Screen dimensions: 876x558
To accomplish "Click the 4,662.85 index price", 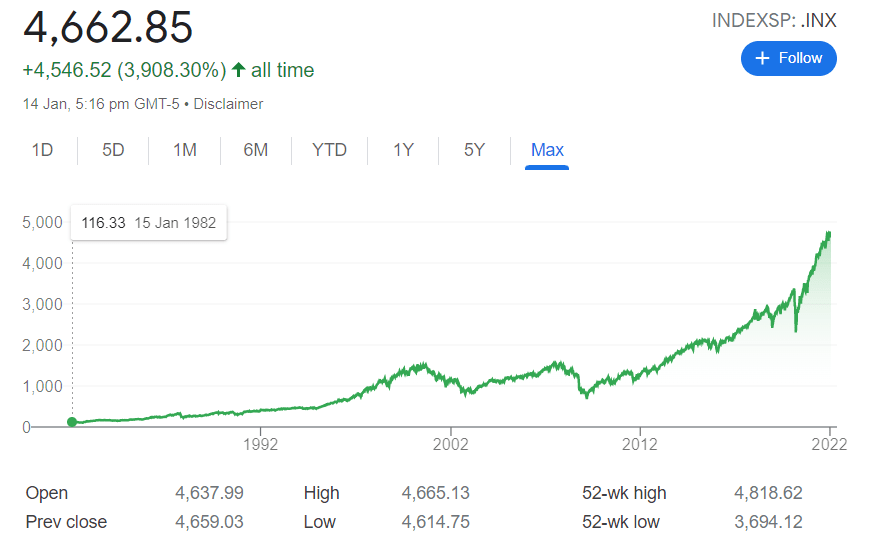I will (108, 27).
